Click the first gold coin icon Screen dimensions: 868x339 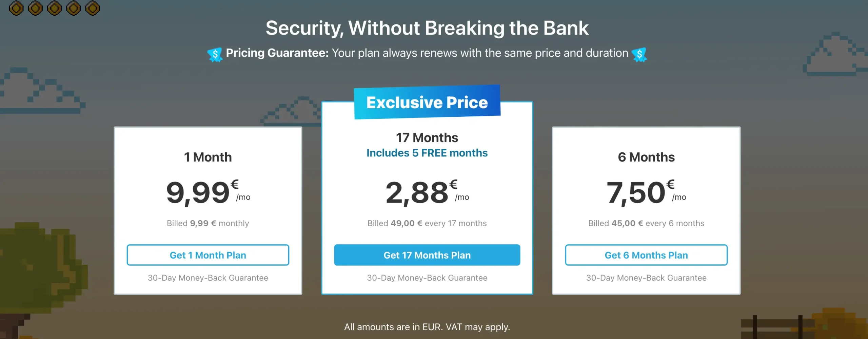pyautogui.click(x=16, y=8)
